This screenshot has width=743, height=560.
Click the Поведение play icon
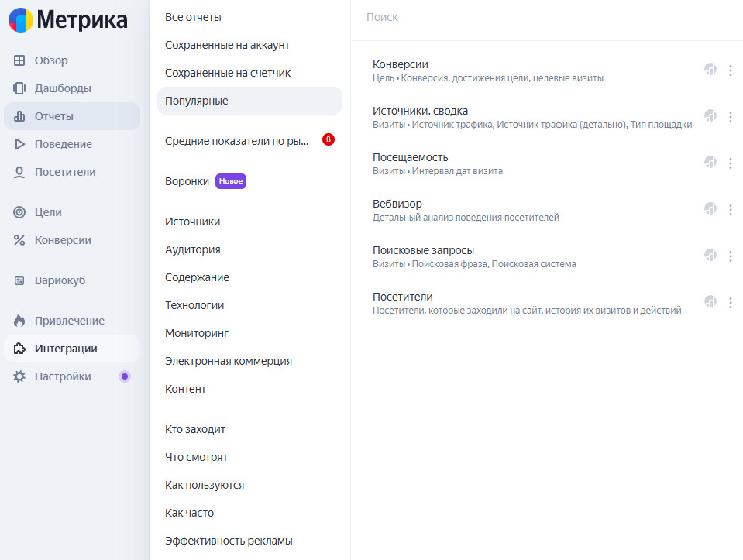pyautogui.click(x=20, y=144)
